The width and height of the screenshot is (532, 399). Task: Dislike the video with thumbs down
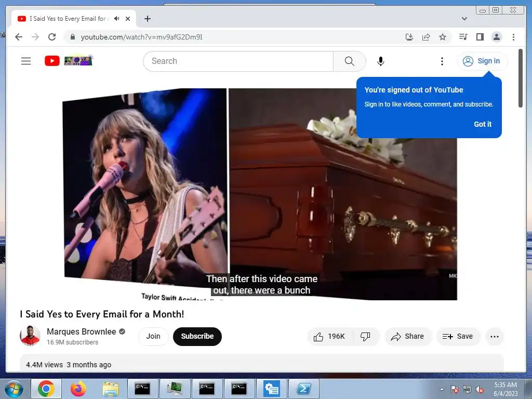365,336
